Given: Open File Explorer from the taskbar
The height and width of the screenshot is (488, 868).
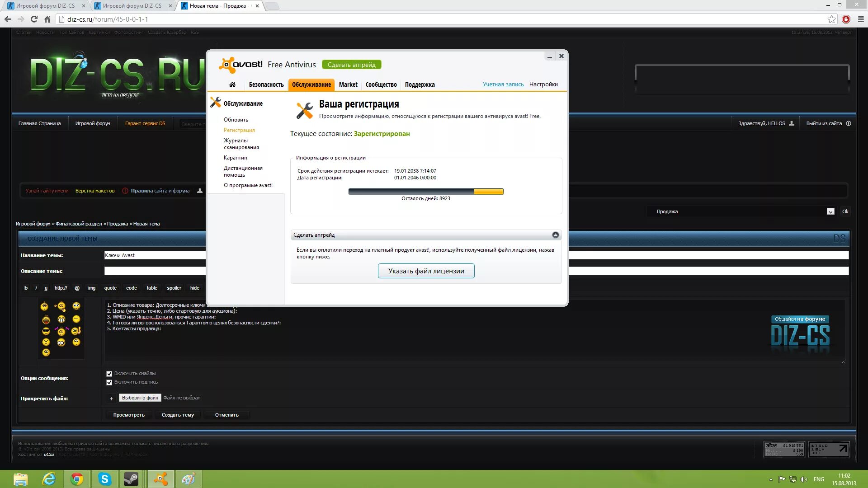Looking at the screenshot, I should click(21, 479).
